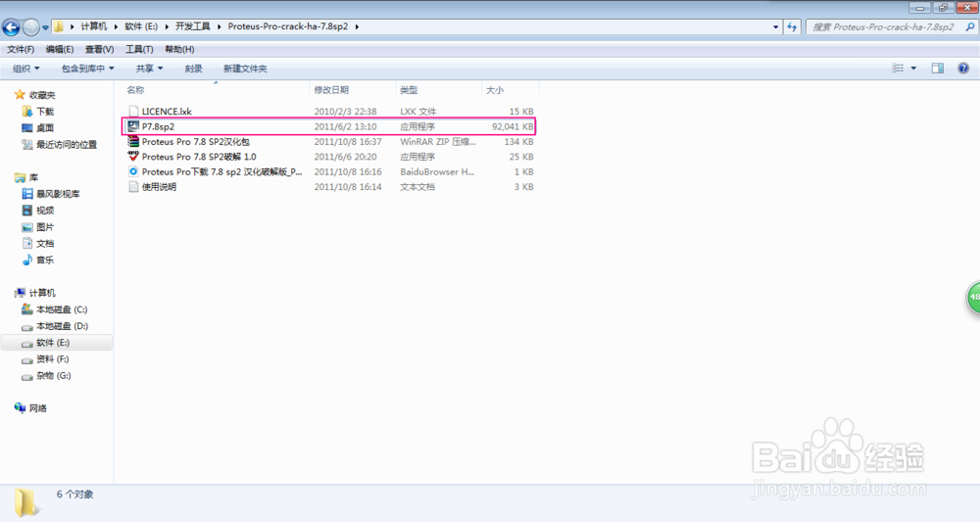Viewport: 980px width, 522px height.
Task: Select the Proteus Pro 7.8 SP2破解 1.0 icon
Action: point(133,157)
